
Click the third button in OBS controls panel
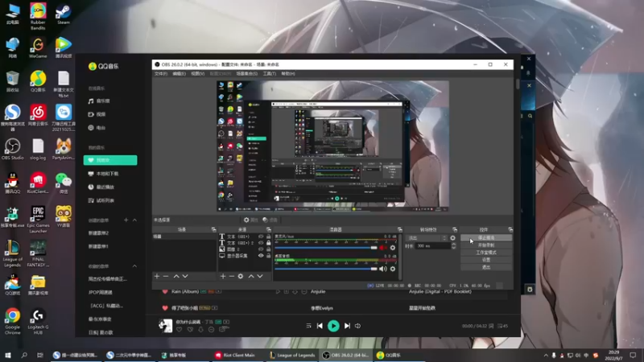(486, 253)
